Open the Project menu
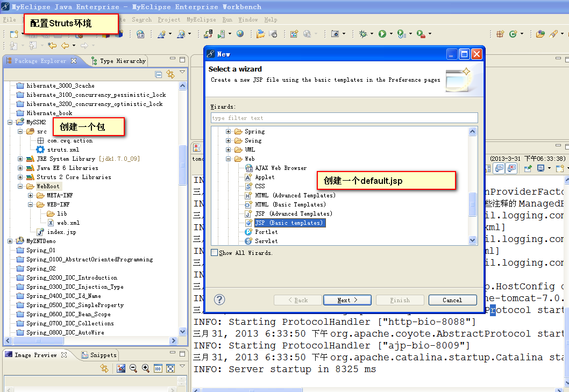 click(x=169, y=19)
